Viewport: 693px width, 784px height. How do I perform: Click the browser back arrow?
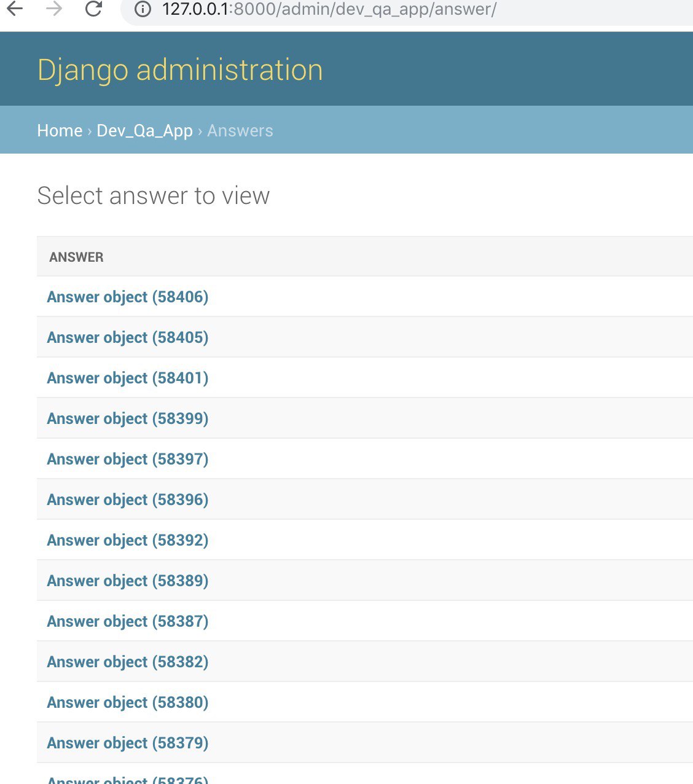[x=14, y=9]
